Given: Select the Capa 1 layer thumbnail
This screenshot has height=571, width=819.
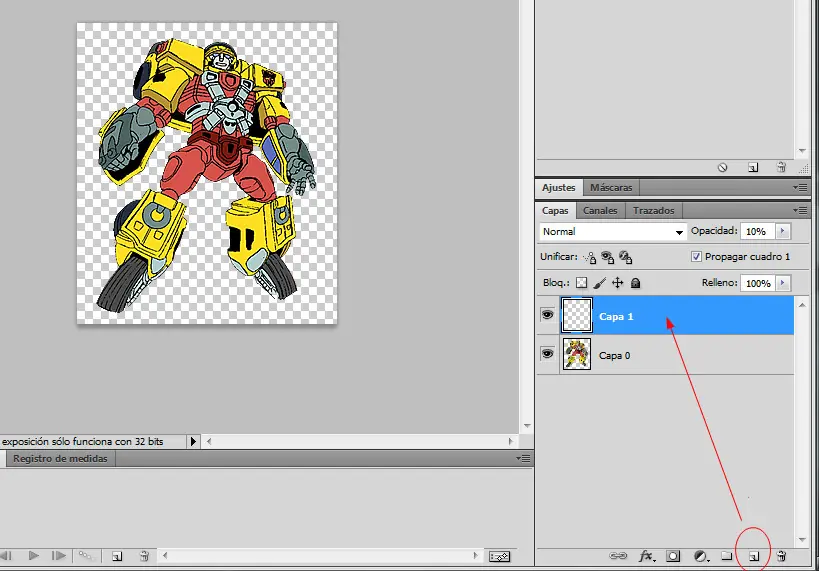Looking at the screenshot, I should pyautogui.click(x=577, y=315).
